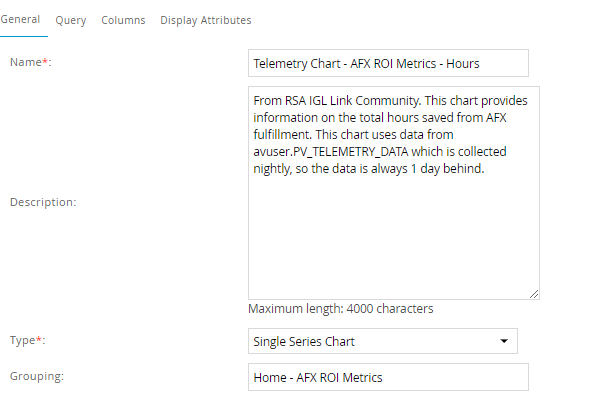Screen dimensions: 605x413
Task: Click the Maximum length hint text
Action: coord(340,309)
